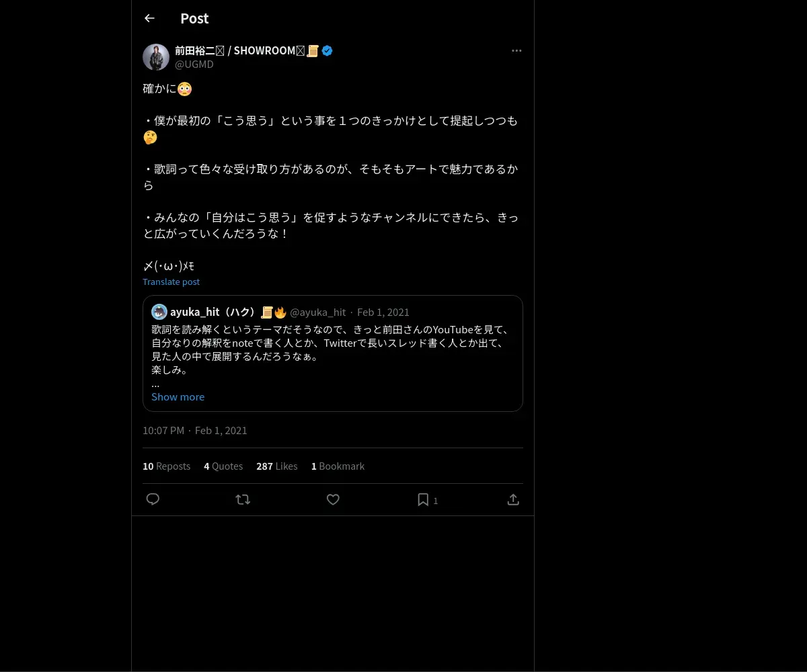Screen dimensions: 807x672
Task: Go back using the arrow icon
Action: click(149, 18)
